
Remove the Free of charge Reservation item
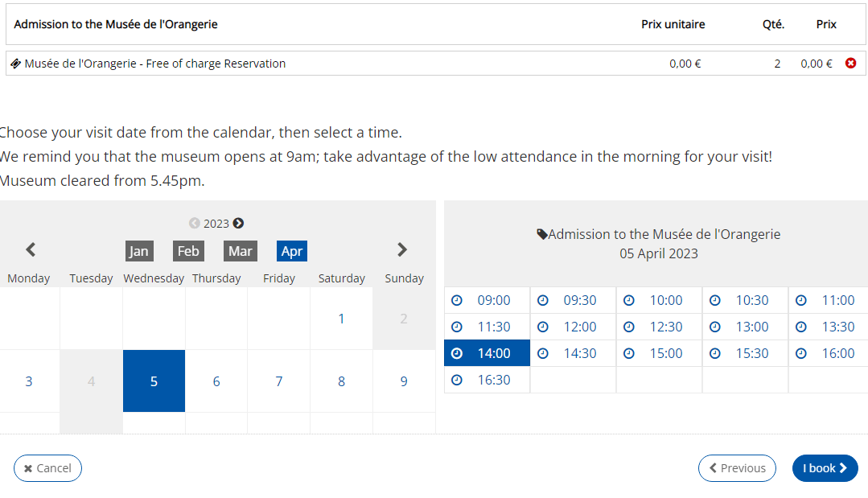pos(850,64)
